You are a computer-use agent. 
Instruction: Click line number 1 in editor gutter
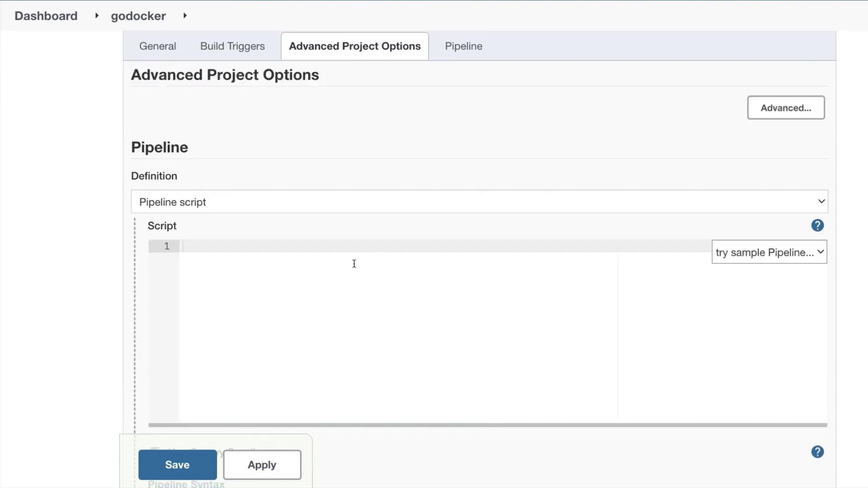166,246
